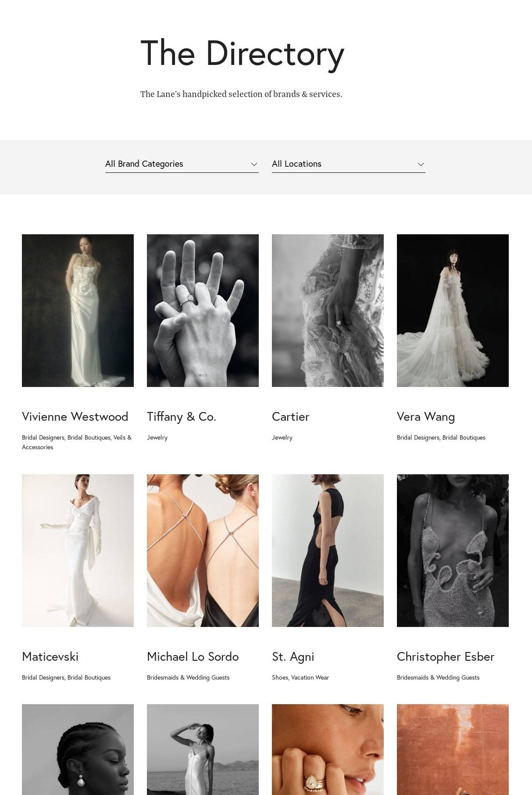The image size is (532, 795).
Task: Open the Michael Lo Sordo image
Action: pyautogui.click(x=203, y=551)
